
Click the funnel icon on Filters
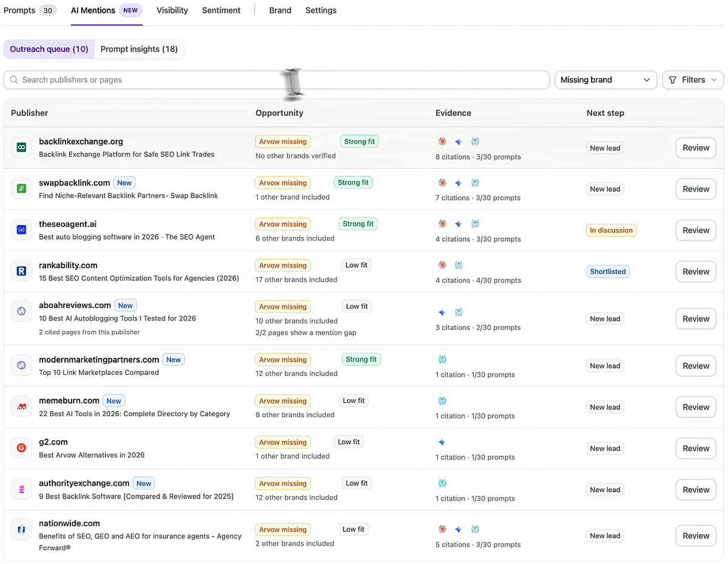pos(672,80)
